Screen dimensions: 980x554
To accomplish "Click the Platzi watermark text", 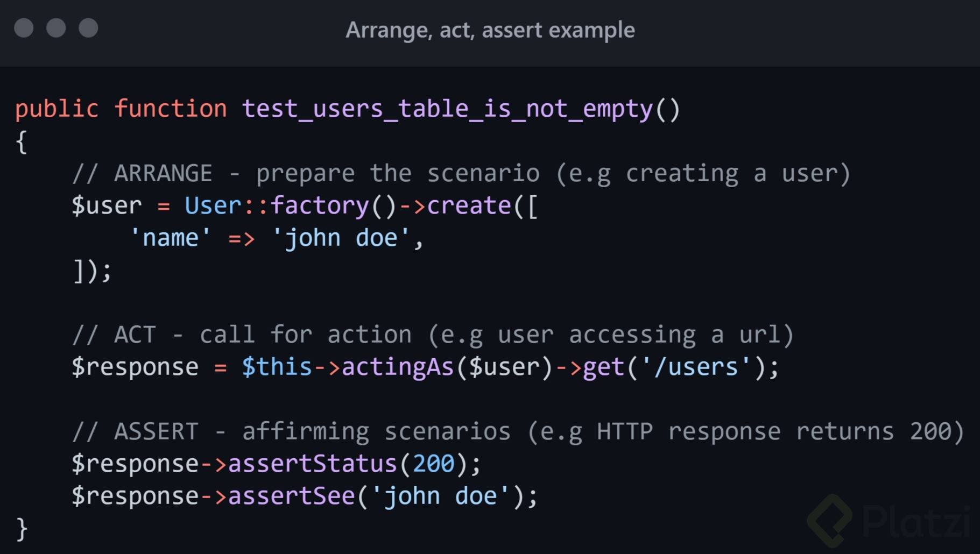I will click(x=915, y=521).
